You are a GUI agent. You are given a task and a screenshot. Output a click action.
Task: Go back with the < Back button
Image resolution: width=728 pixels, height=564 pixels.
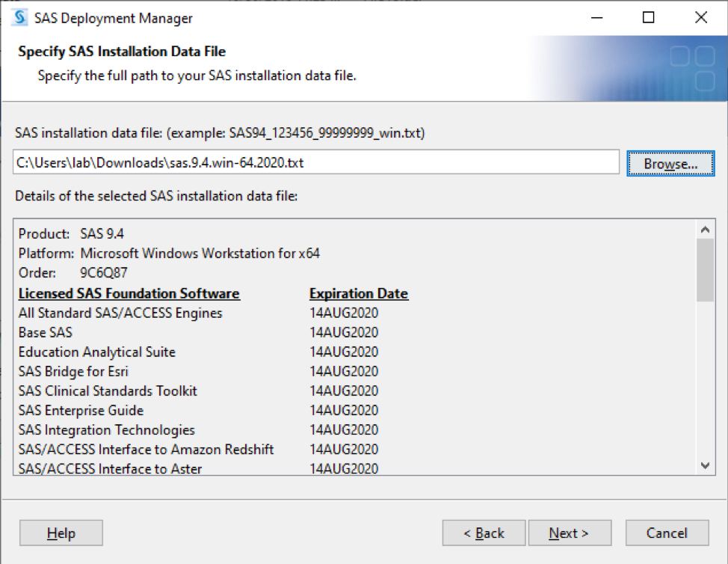pyautogui.click(x=484, y=533)
